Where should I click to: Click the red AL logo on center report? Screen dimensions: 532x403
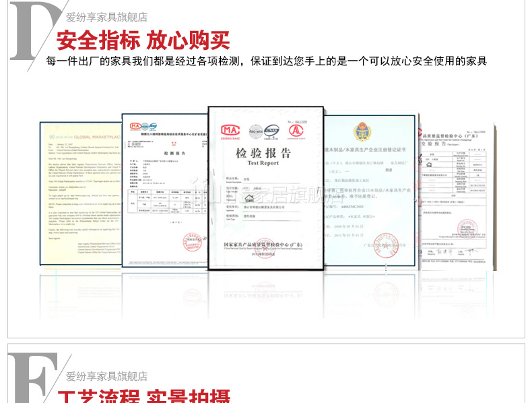click(296, 131)
